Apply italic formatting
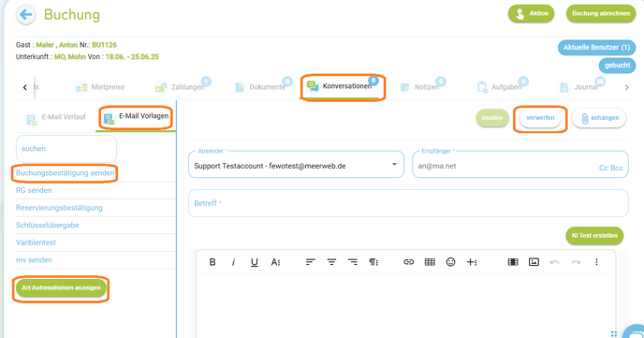Screen dimensions: 644x338 [x=233, y=262]
